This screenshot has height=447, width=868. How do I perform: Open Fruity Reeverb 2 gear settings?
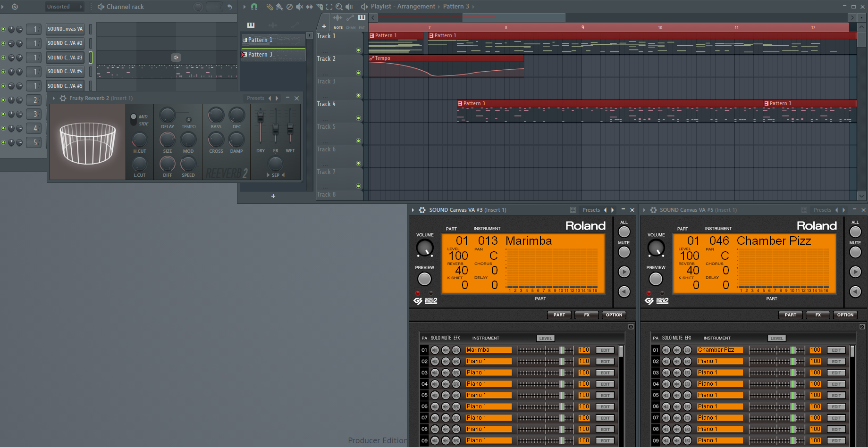point(63,98)
